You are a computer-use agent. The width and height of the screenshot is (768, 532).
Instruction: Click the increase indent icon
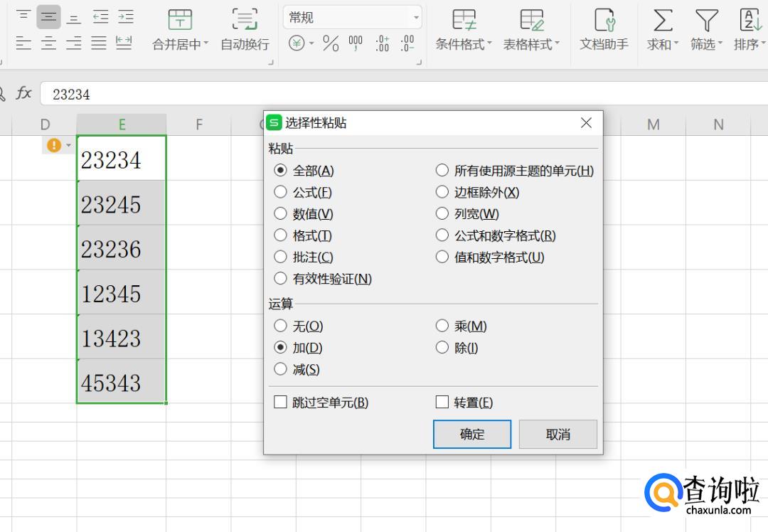(125, 17)
